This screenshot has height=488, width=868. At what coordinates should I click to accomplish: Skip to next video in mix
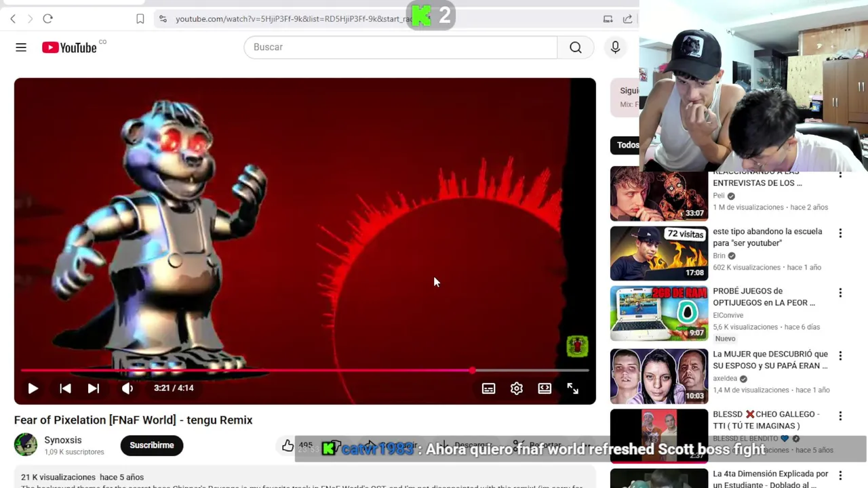[x=94, y=388]
